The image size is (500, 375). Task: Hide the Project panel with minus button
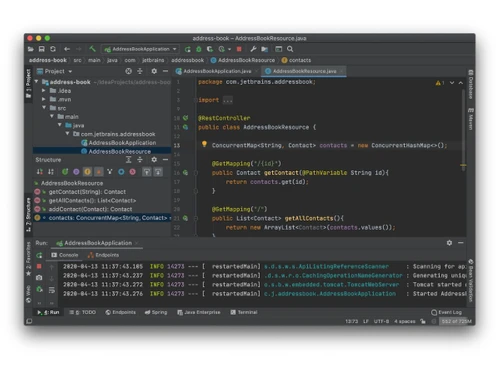[165, 71]
